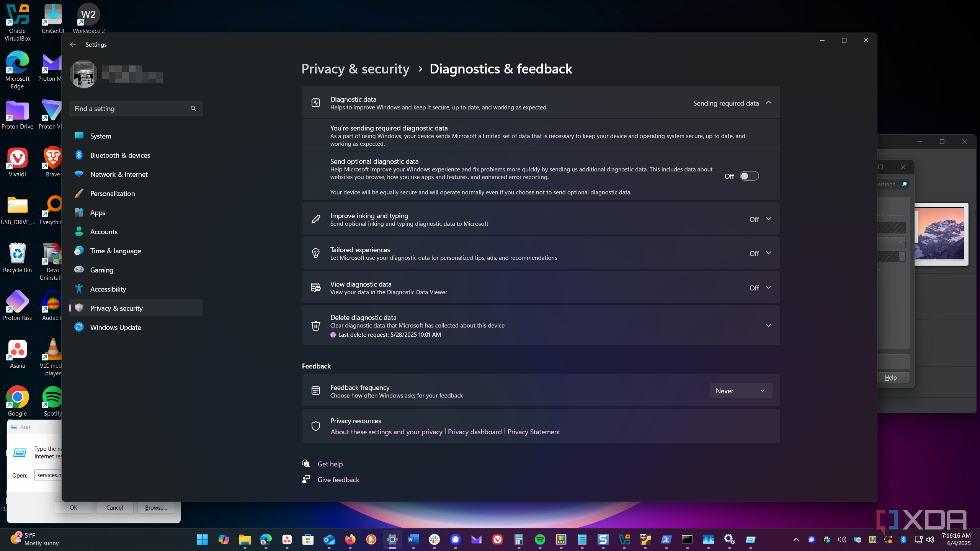Collapse the Diagnostic data section
The height and width of the screenshot is (551, 980).
[768, 103]
